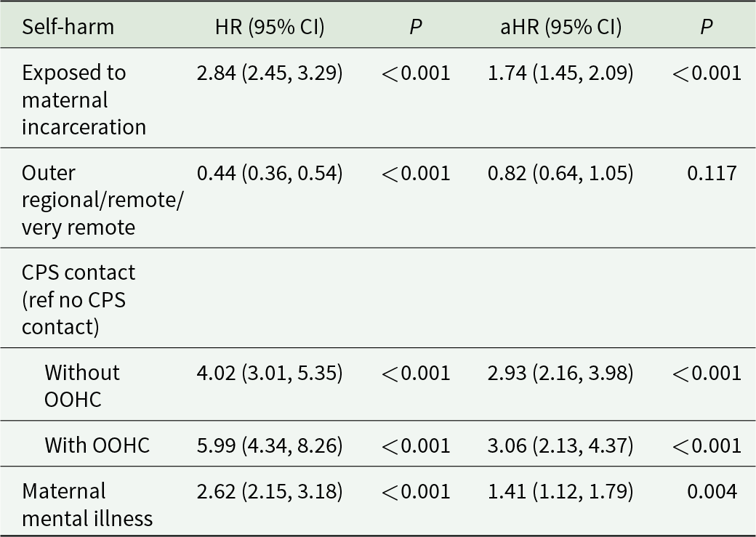Select the "Exposed to maternal incarceration" row label

pyautogui.click(x=84, y=100)
